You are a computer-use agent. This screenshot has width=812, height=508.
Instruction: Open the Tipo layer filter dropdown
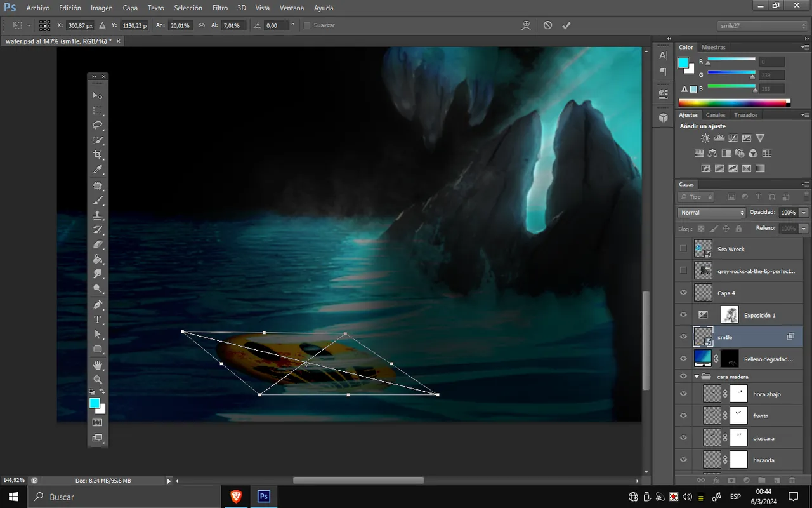(x=696, y=197)
